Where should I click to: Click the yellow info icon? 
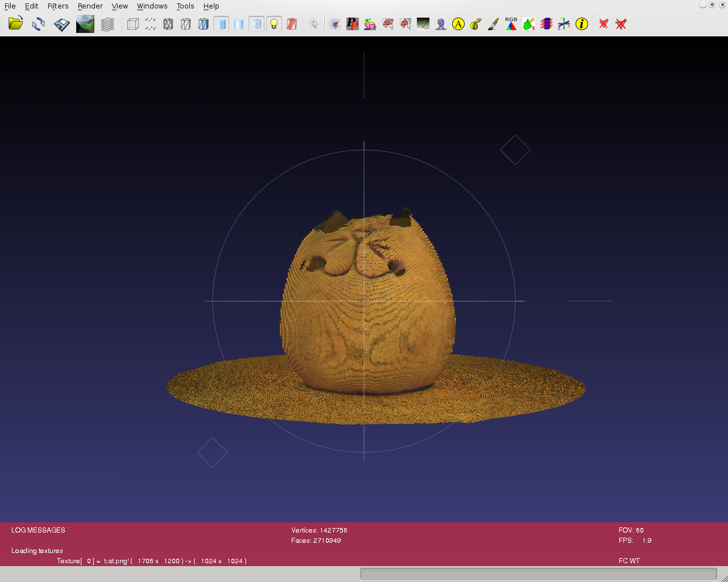tap(581, 24)
